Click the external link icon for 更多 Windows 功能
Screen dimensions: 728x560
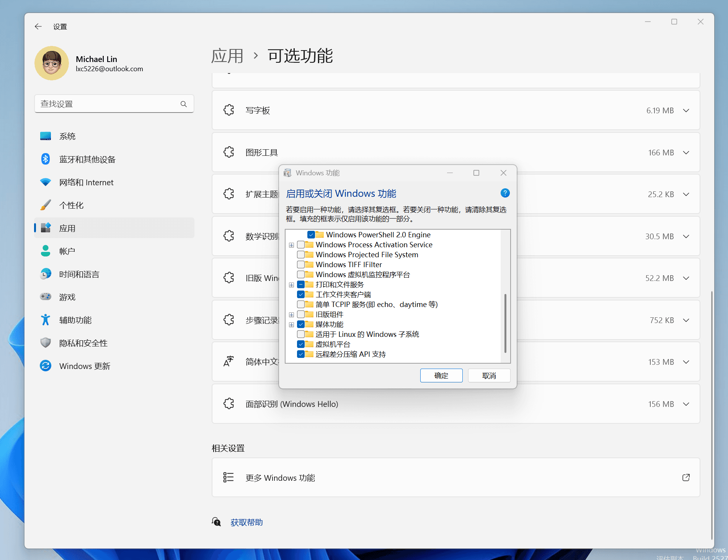tap(686, 477)
